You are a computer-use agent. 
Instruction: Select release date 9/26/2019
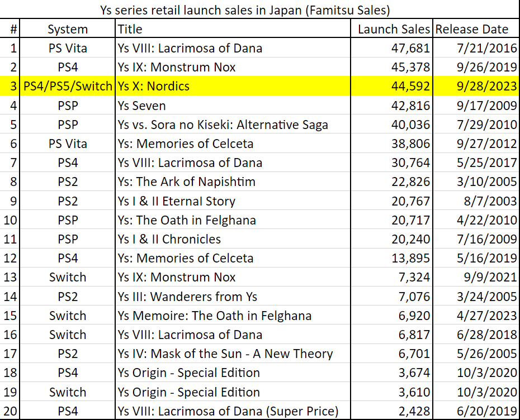pyautogui.click(x=486, y=67)
